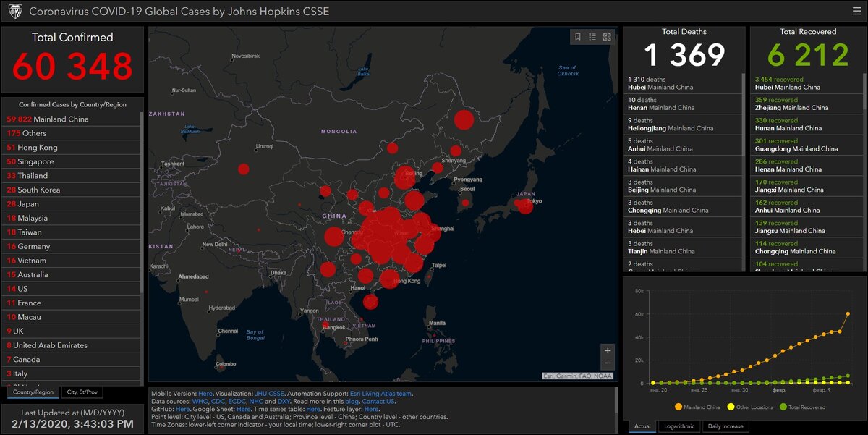This screenshot has width=868, height=435.
Task: Click the last Mainland China chart data point
Action: tap(848, 314)
